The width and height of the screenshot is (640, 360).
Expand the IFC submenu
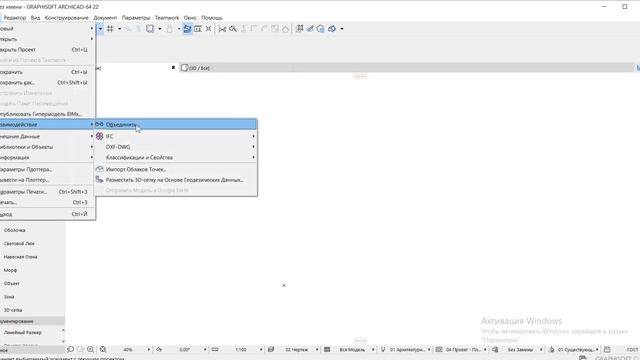176,136
